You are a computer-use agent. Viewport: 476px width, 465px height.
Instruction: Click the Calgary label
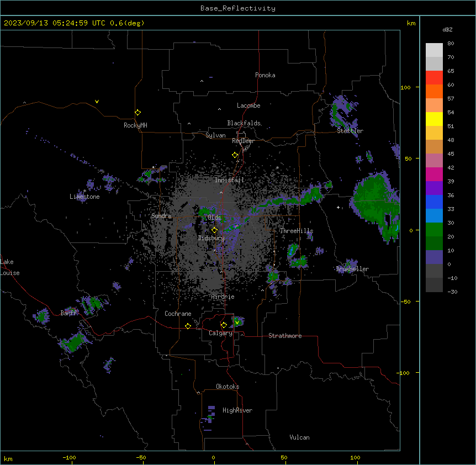pos(221,333)
